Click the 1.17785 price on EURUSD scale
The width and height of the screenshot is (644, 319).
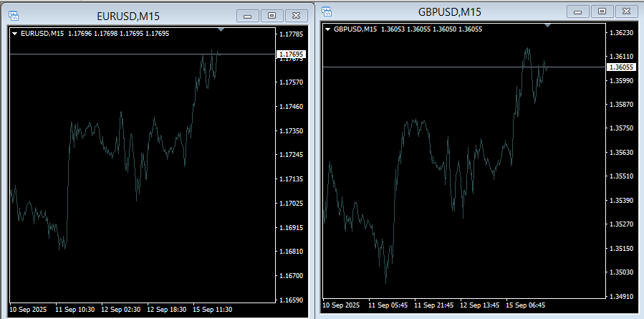point(291,34)
